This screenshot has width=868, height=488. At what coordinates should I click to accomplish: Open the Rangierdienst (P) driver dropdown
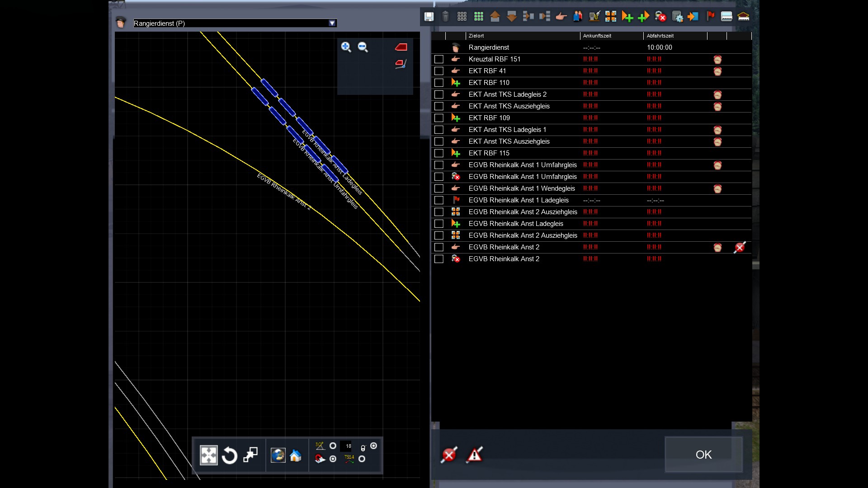coord(332,23)
